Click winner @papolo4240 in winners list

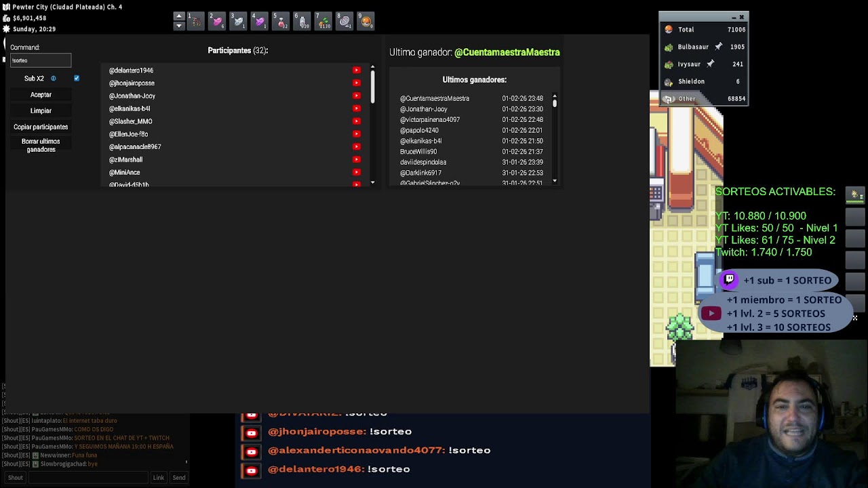(419, 130)
